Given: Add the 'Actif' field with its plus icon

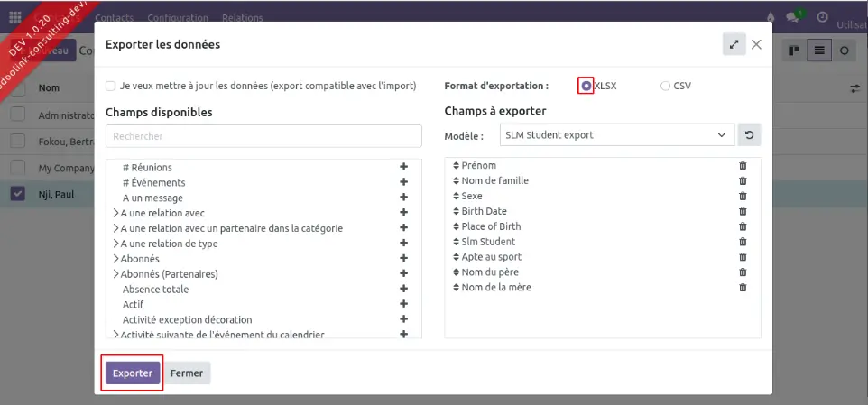Looking at the screenshot, I should click(403, 304).
